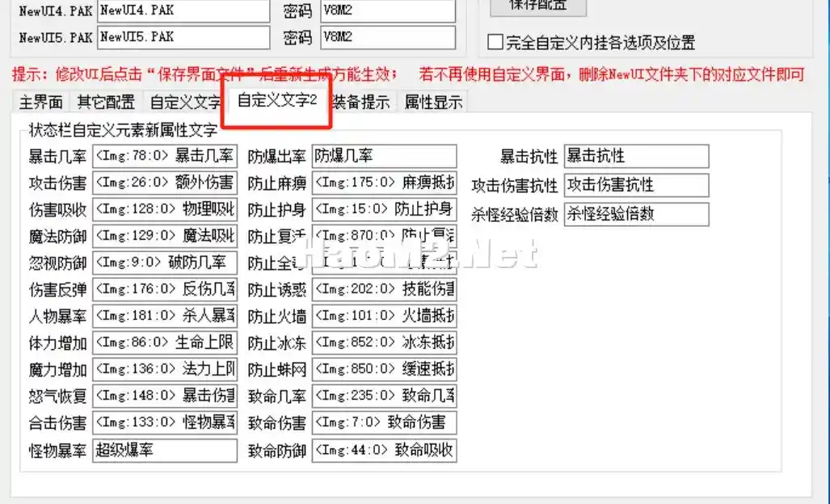Edit the 魔力增加 text field
The image size is (830, 504).
(x=165, y=369)
